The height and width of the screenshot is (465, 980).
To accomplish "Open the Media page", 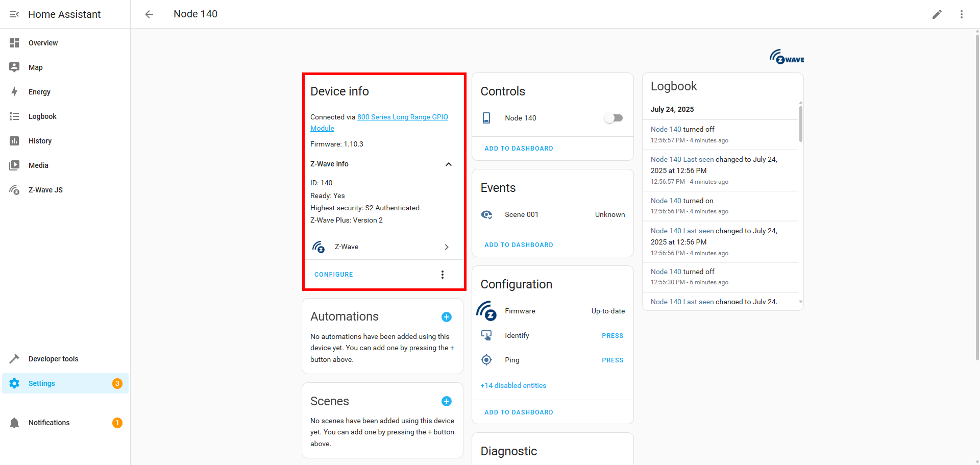I will pyautogui.click(x=65, y=165).
